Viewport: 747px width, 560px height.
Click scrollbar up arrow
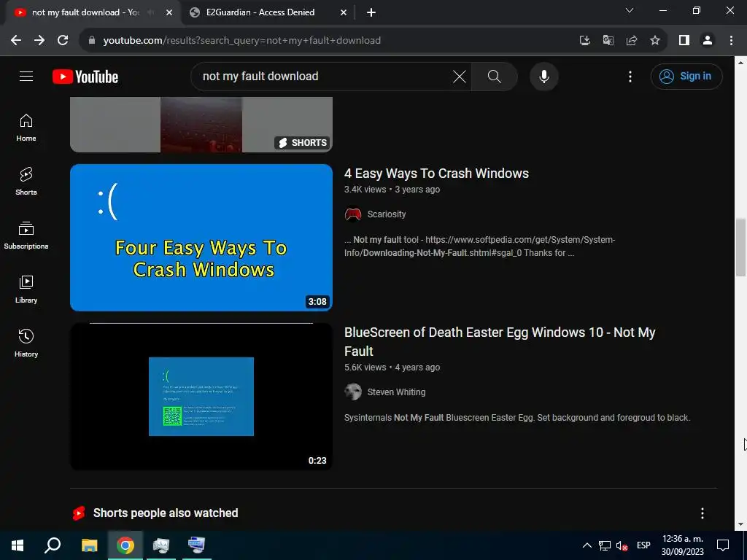point(740,62)
